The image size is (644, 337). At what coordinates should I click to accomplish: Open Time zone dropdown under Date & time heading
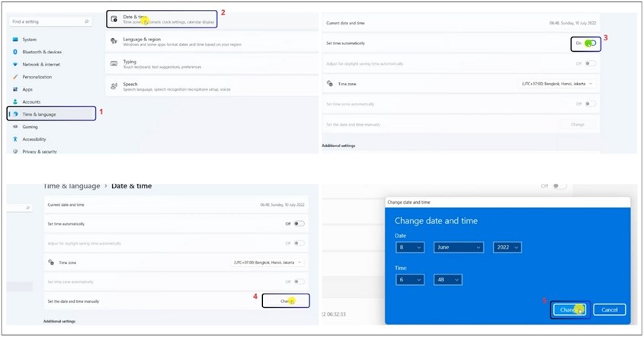click(x=268, y=262)
